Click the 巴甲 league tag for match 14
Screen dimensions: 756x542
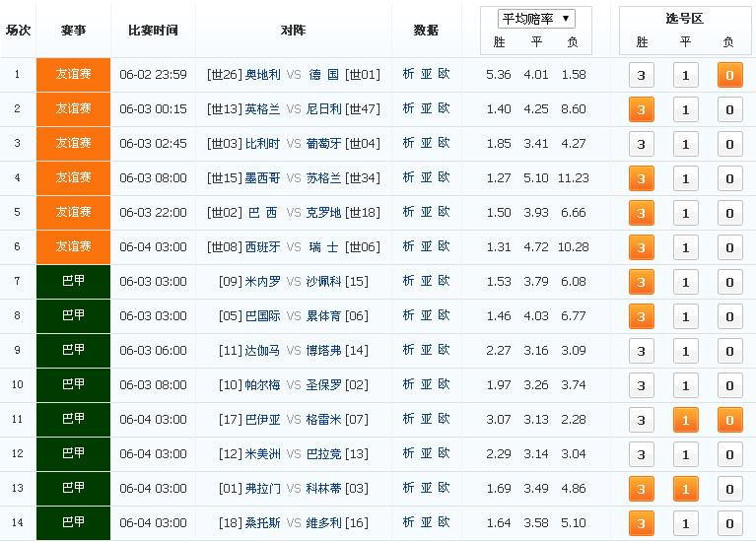pos(73,523)
